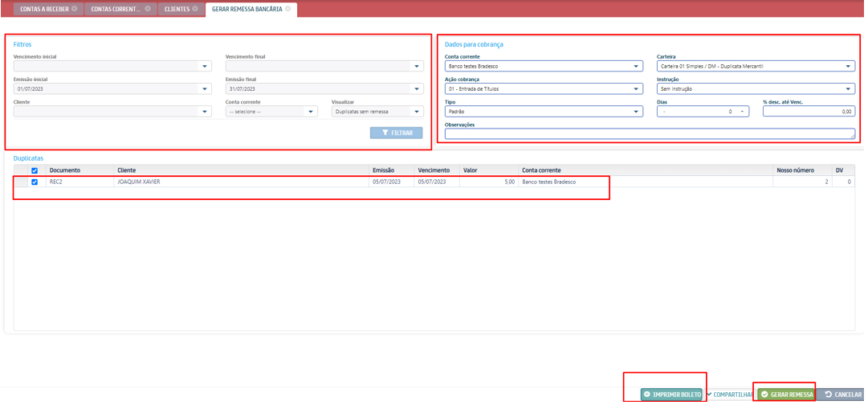Viewport: 868px width, 405px height.
Task: Open the Instrução dropdown
Action: point(849,89)
